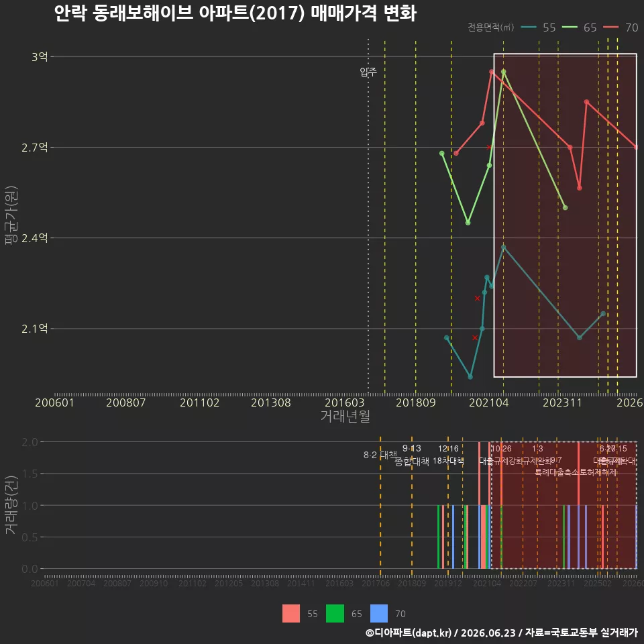644x644 pixels.
Task: Click the first blue bar in volume chart
Action: tap(453, 537)
